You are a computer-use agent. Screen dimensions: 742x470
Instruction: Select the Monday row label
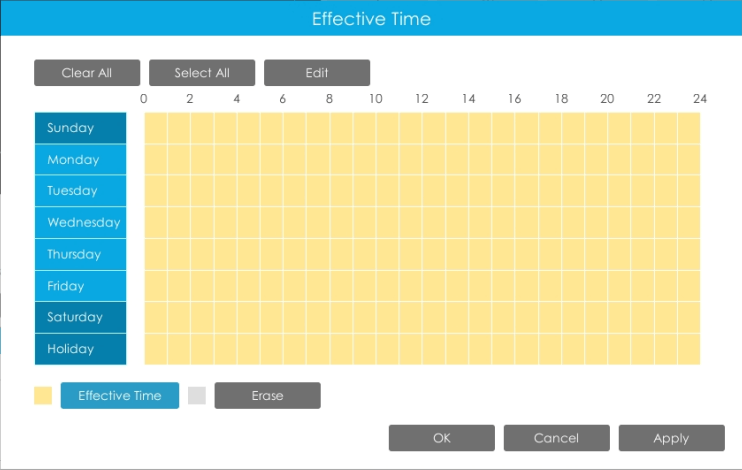coord(80,160)
